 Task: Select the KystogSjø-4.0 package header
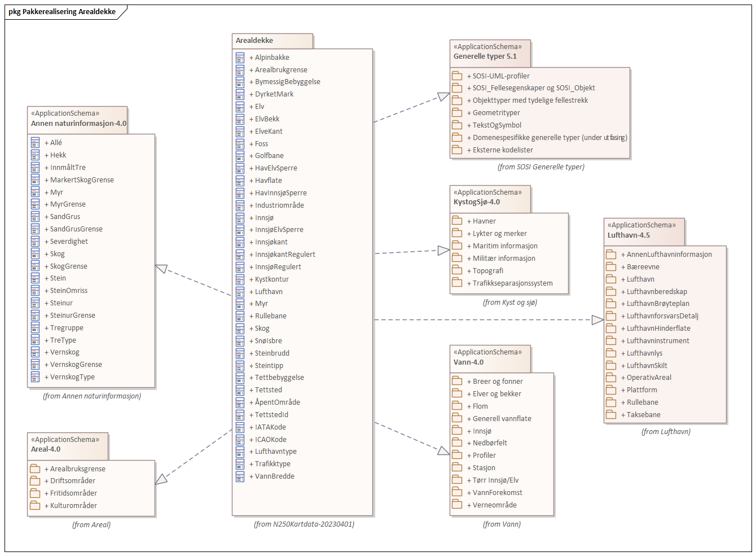tap(490, 199)
